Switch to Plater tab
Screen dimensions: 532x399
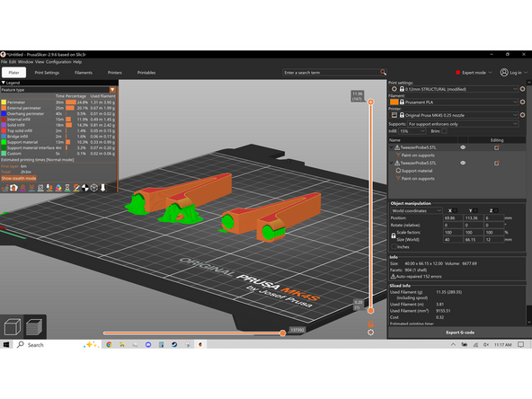(13, 73)
